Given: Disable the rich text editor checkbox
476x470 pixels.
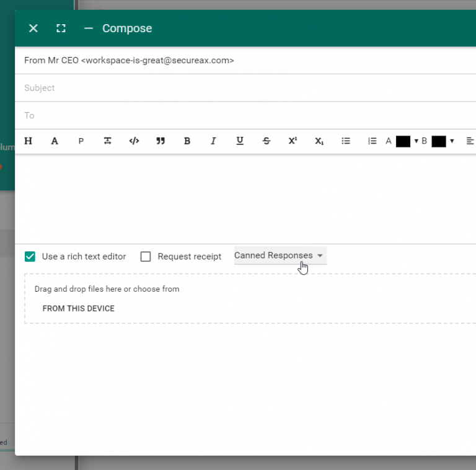Looking at the screenshot, I should click(30, 256).
